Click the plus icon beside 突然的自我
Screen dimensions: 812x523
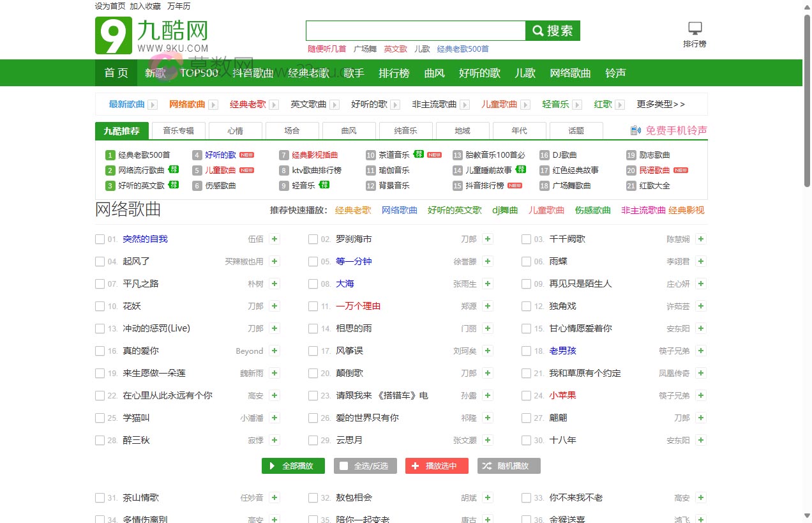274,239
